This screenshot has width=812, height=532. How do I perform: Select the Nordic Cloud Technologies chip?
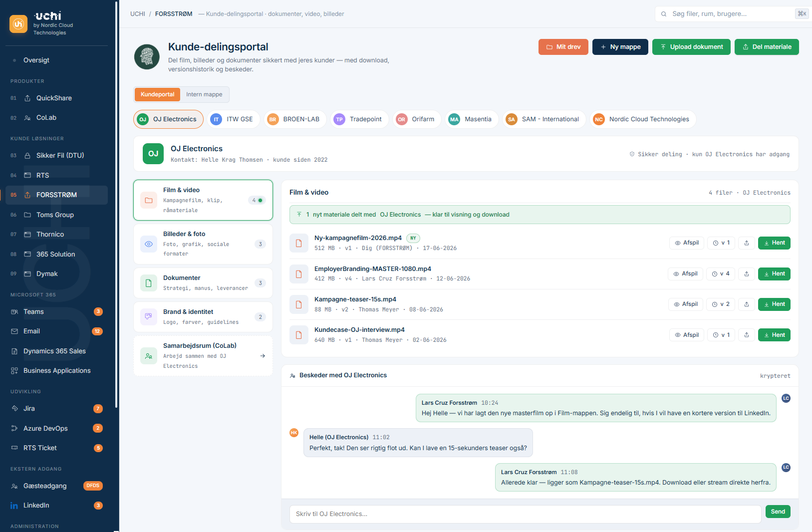coord(643,119)
